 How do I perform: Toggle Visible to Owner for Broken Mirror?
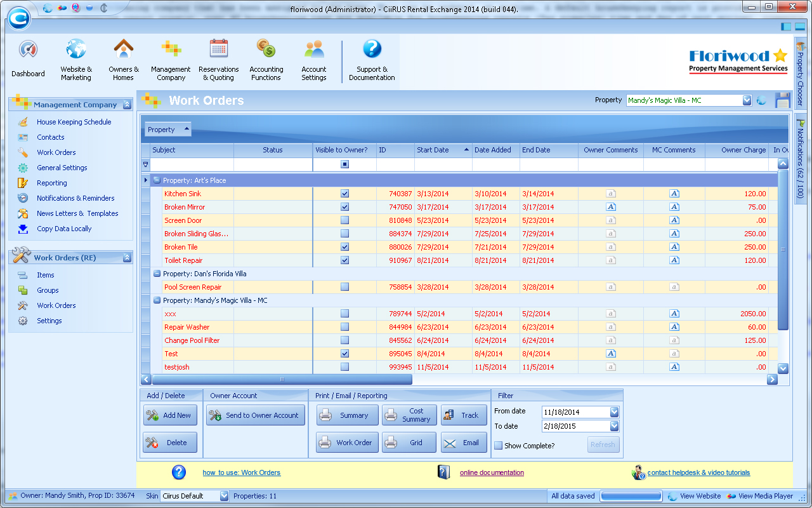[344, 207]
